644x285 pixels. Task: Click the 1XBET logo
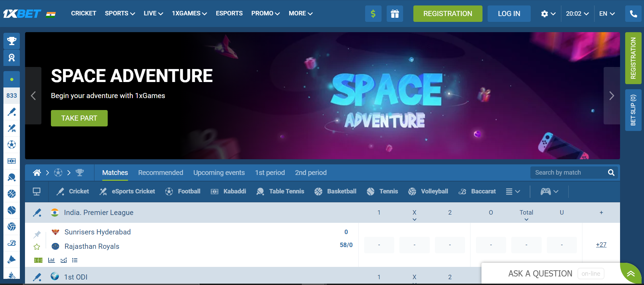coord(22,14)
